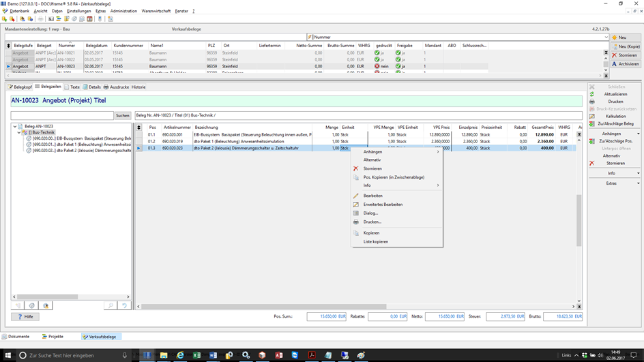The image size is (644, 362).
Task: Click the red X icon next to Stornieren in menu
Action: (355, 168)
